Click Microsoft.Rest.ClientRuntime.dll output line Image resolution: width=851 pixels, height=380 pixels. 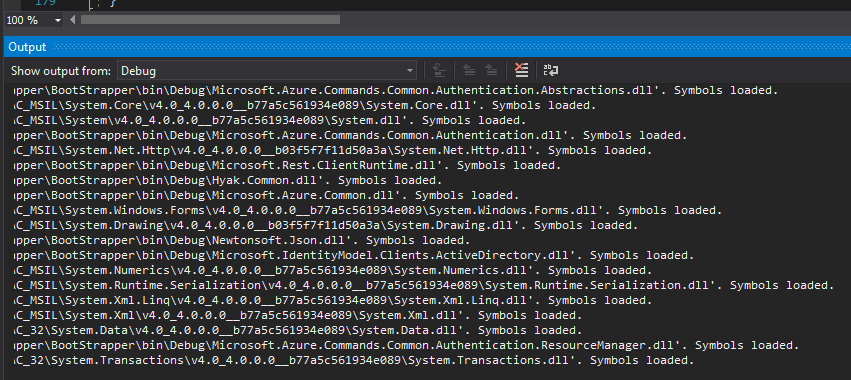point(287,165)
